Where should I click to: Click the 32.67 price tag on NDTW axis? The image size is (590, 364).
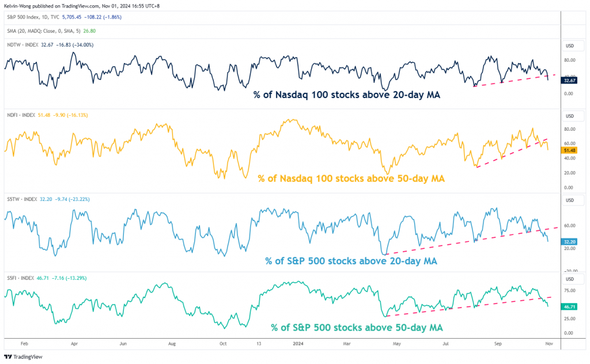(570, 81)
